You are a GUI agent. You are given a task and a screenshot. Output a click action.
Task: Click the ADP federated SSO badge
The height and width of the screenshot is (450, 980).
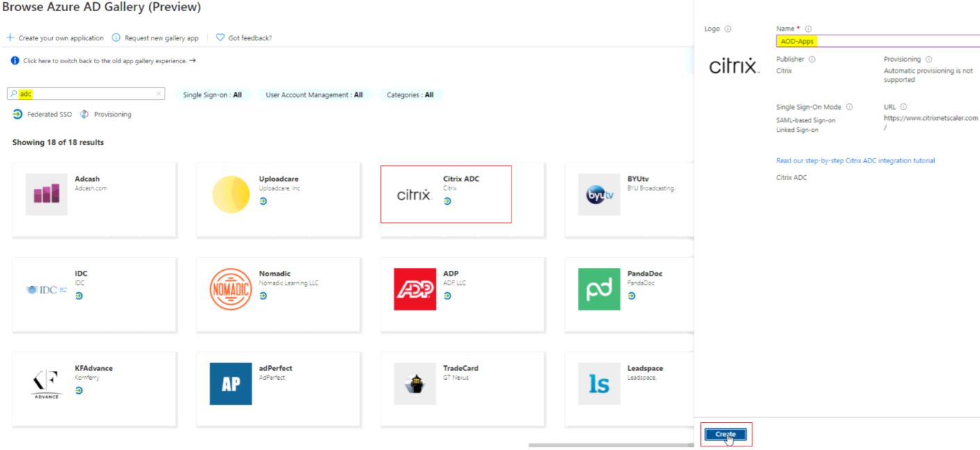(447, 295)
